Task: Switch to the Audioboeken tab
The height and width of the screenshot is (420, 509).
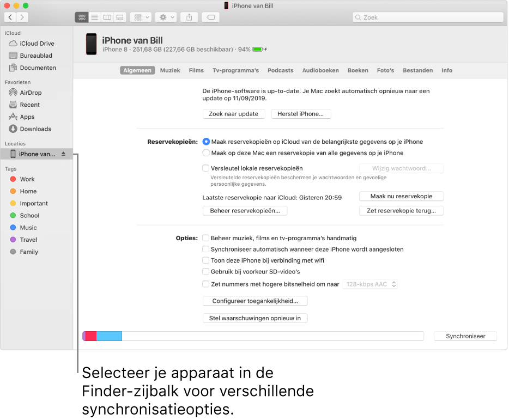Action: [320, 70]
